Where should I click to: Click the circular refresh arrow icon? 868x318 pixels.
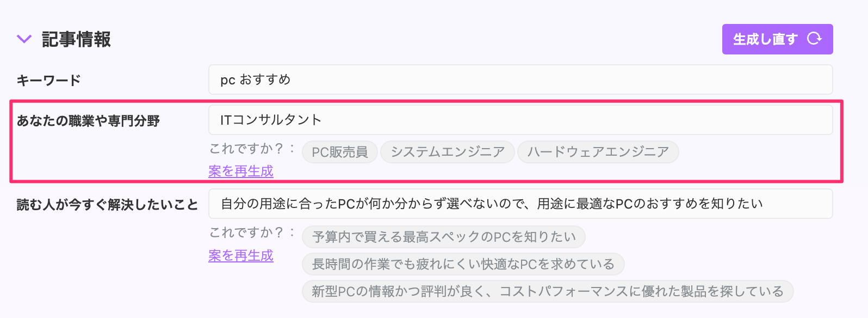tap(814, 39)
